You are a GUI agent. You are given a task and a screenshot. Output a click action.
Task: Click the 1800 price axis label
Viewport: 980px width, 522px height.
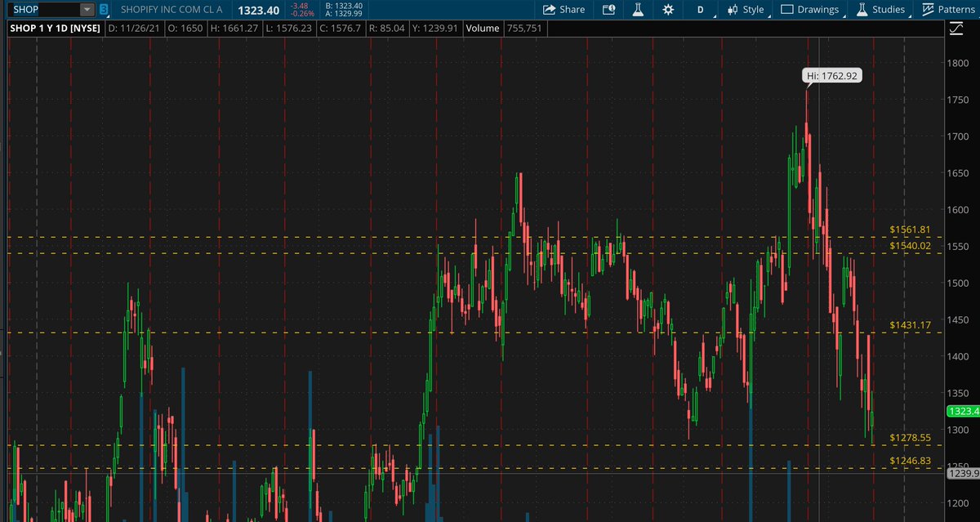pos(959,63)
